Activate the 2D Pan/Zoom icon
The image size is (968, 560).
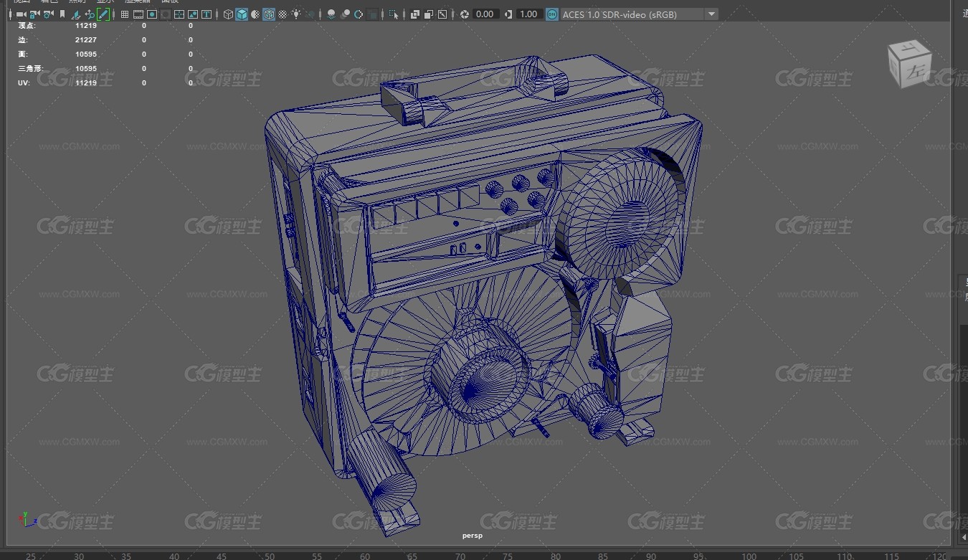tap(90, 14)
